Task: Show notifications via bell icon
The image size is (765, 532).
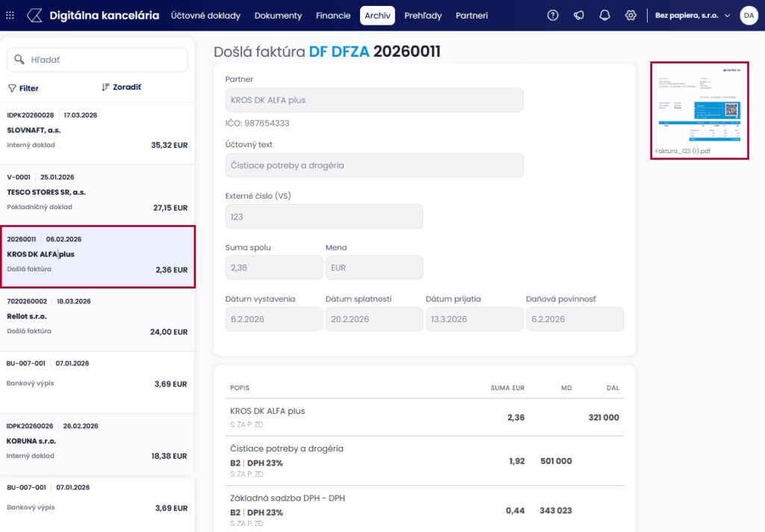Action: (605, 16)
